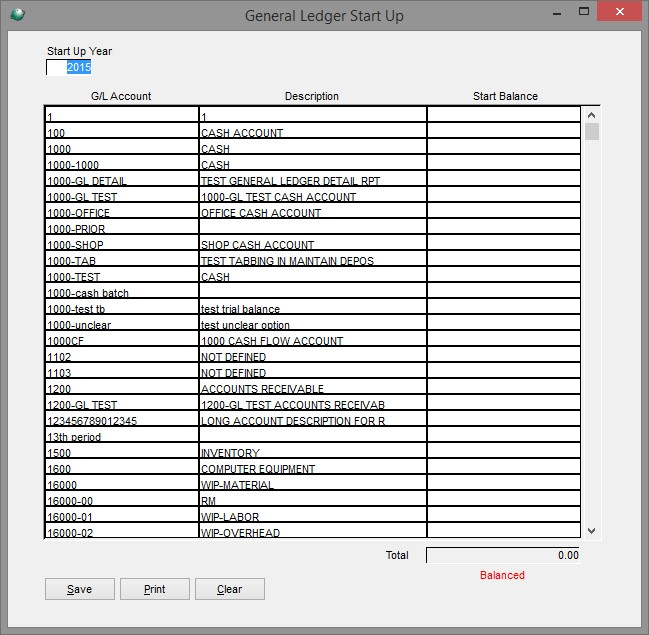Select account '1000-cash batch'
Viewport: 649px width, 635px height.
122,291
